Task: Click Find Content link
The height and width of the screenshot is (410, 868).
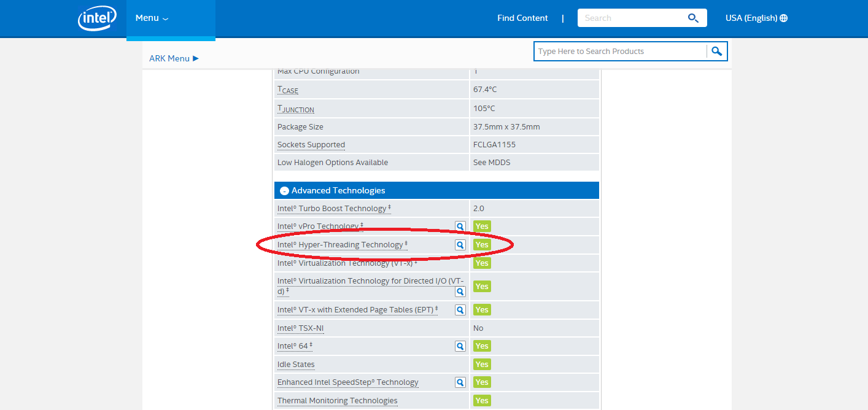Action: tap(522, 18)
